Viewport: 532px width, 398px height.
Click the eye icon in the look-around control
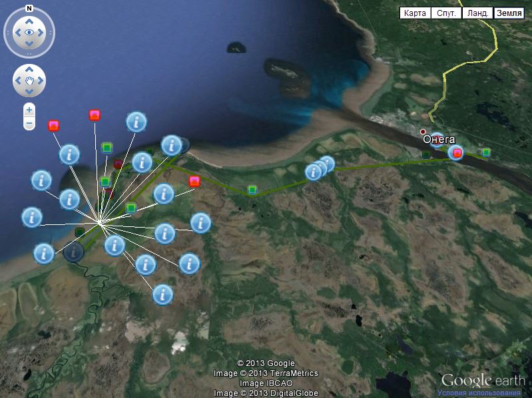point(29,32)
